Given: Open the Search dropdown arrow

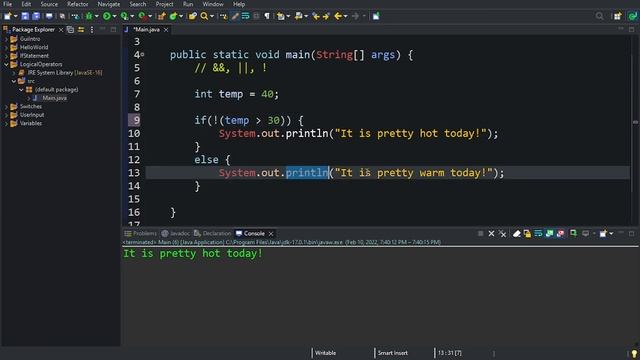Looking at the screenshot, I should pos(212,16).
